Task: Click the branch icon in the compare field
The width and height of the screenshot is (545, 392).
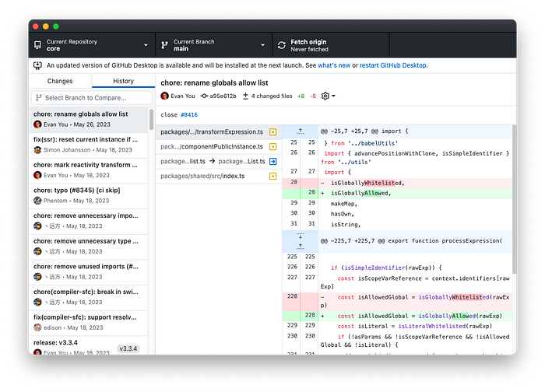Action: pyautogui.click(x=39, y=98)
